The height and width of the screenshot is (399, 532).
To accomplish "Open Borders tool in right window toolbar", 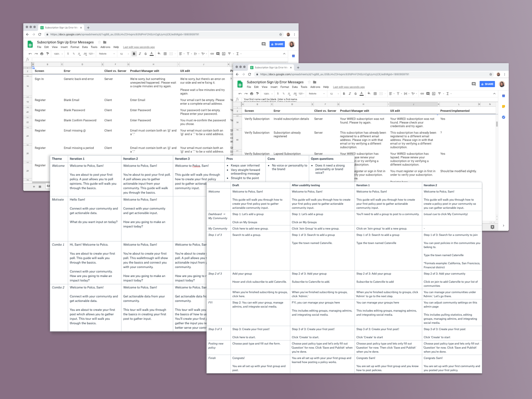I will pyautogui.click(x=375, y=93).
